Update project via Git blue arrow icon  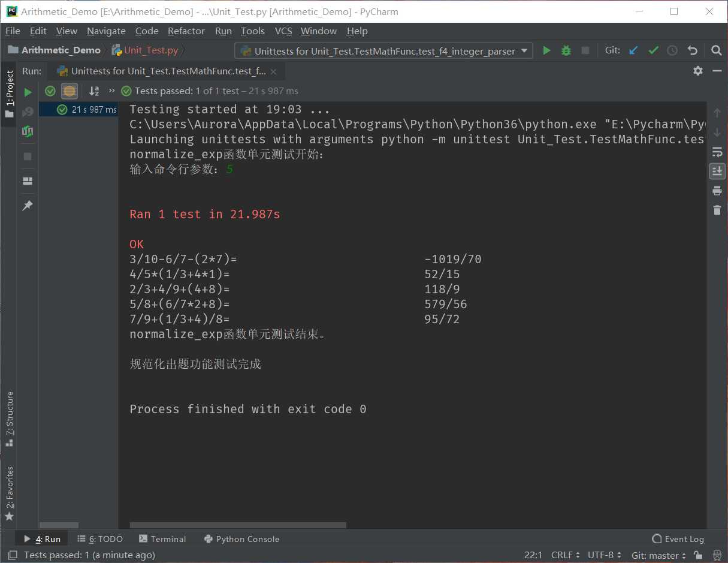pyautogui.click(x=633, y=51)
